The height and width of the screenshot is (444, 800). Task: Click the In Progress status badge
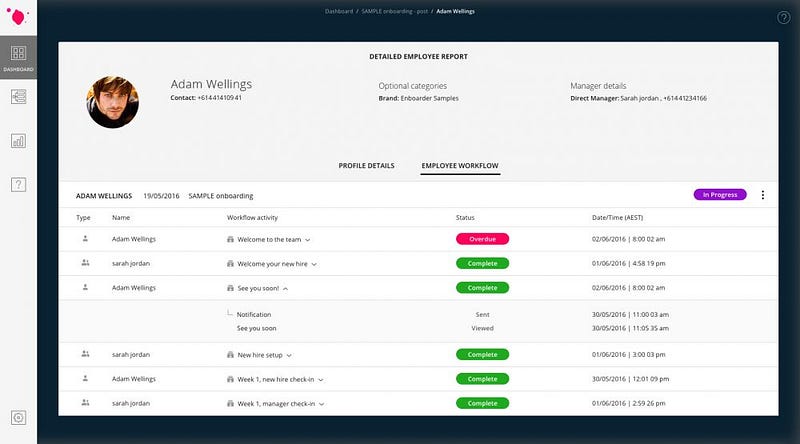pyautogui.click(x=720, y=194)
